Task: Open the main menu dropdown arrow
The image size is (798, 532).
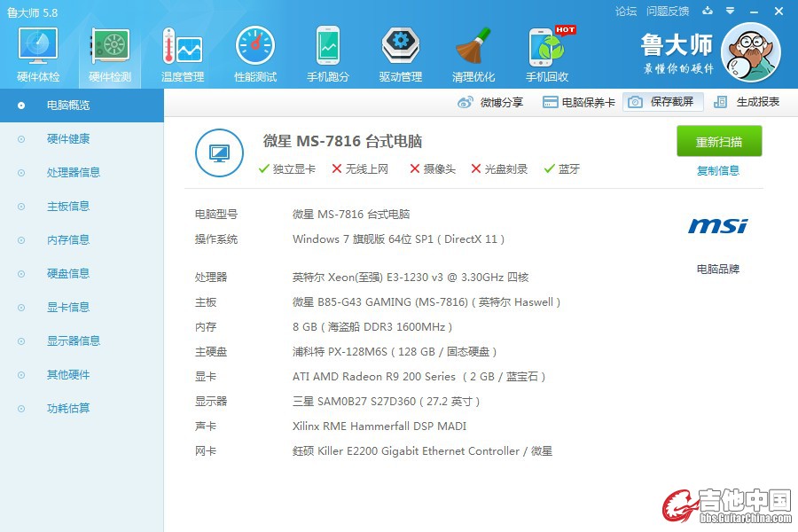Action: (x=731, y=11)
